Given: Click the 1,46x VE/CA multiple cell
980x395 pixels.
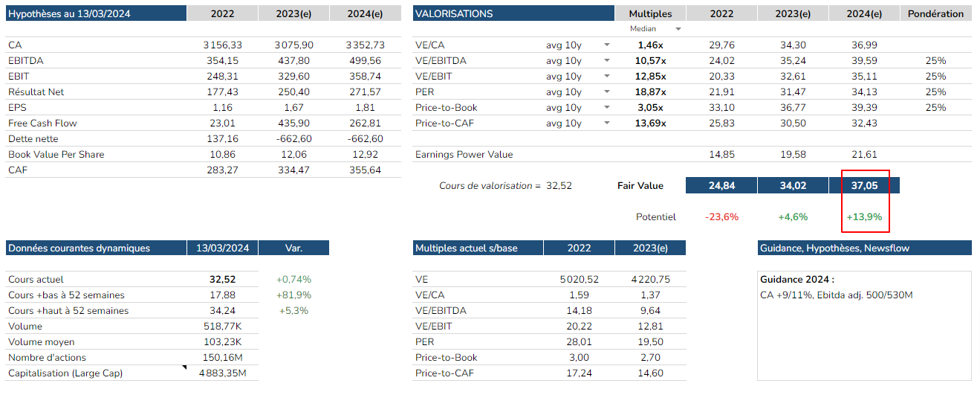Looking at the screenshot, I should pos(650,45).
